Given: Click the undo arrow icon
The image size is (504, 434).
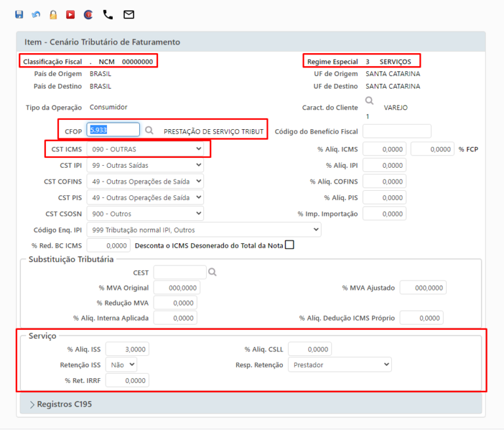Looking at the screenshot, I should 36,14.
